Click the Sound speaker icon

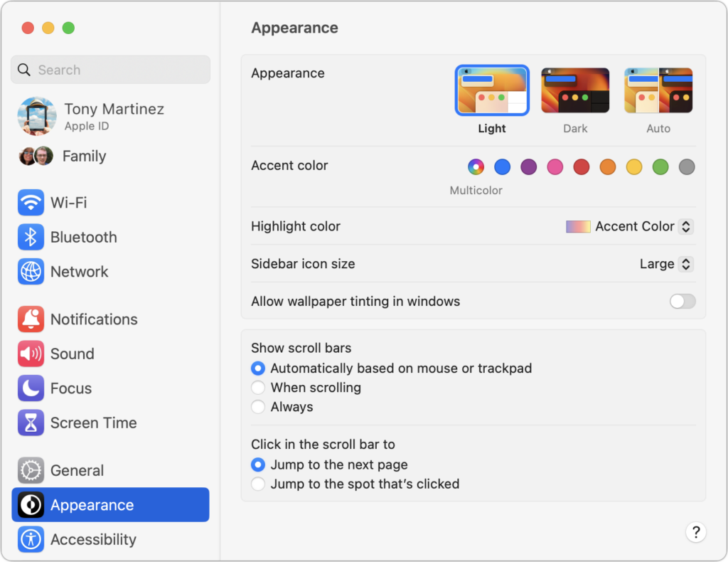pyautogui.click(x=31, y=354)
